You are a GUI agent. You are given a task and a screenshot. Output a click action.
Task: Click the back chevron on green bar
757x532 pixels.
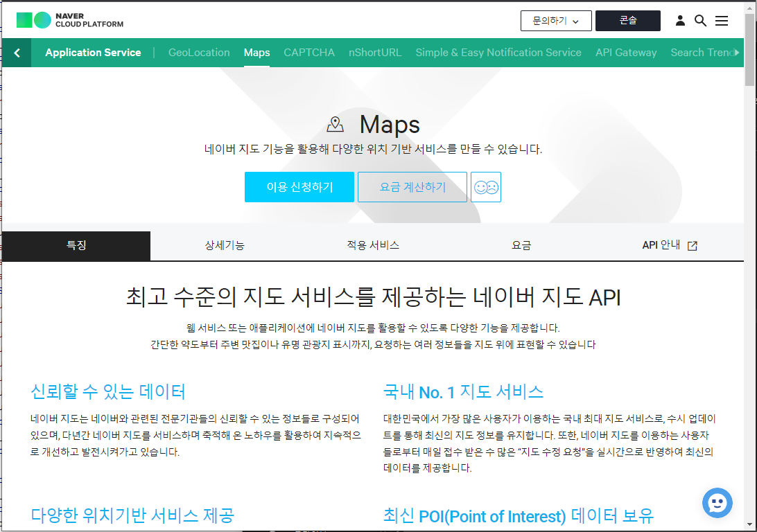click(x=17, y=53)
